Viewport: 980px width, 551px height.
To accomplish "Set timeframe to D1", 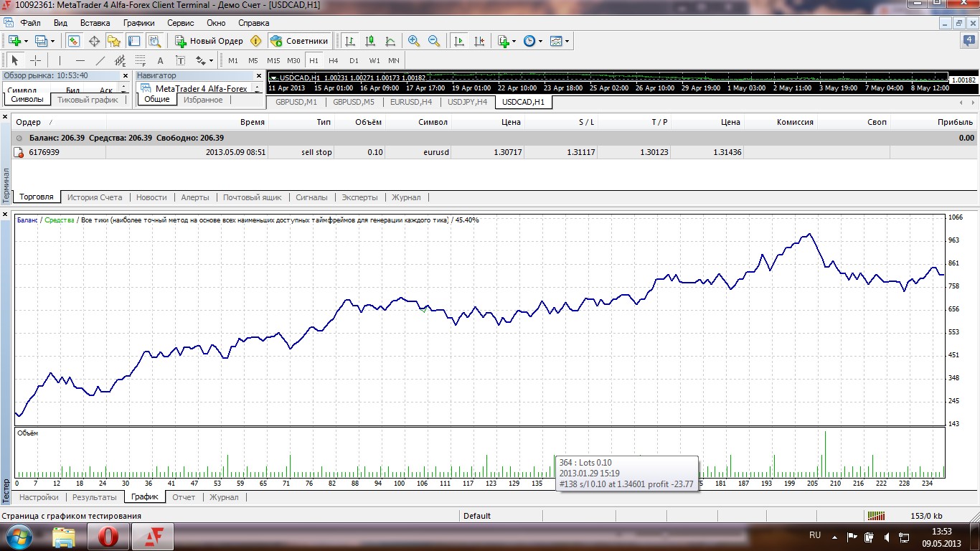I will (x=354, y=60).
